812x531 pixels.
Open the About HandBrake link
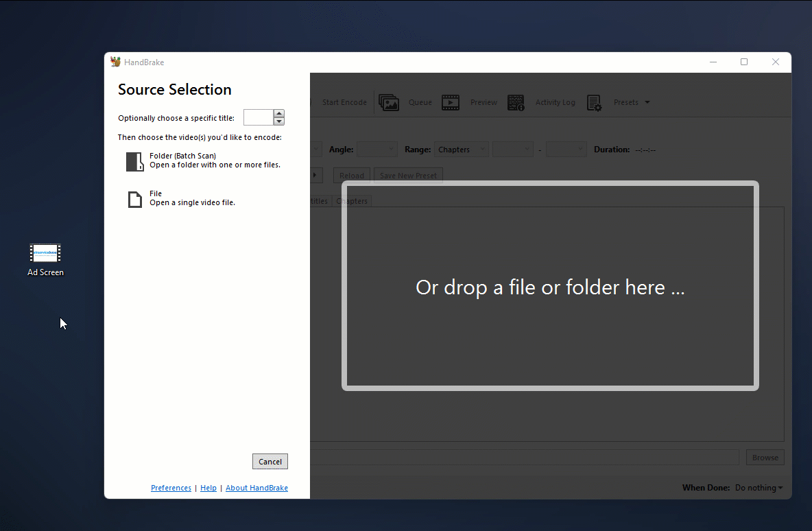257,488
